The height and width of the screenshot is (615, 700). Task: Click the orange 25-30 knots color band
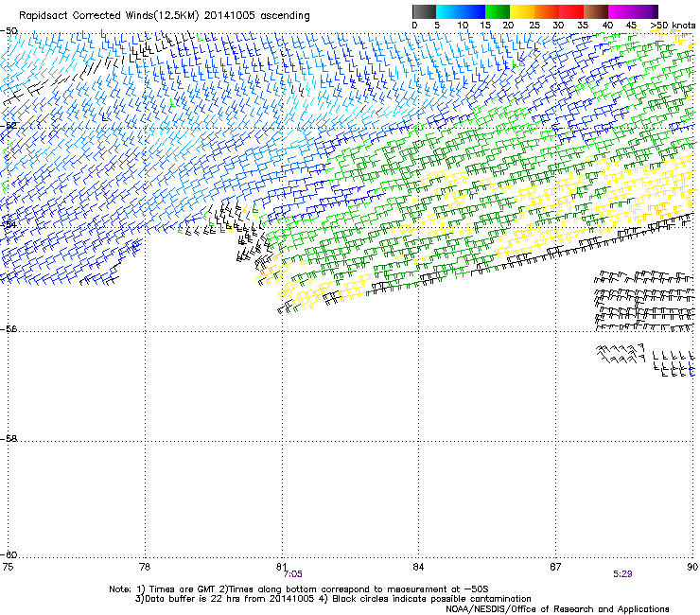(x=547, y=11)
